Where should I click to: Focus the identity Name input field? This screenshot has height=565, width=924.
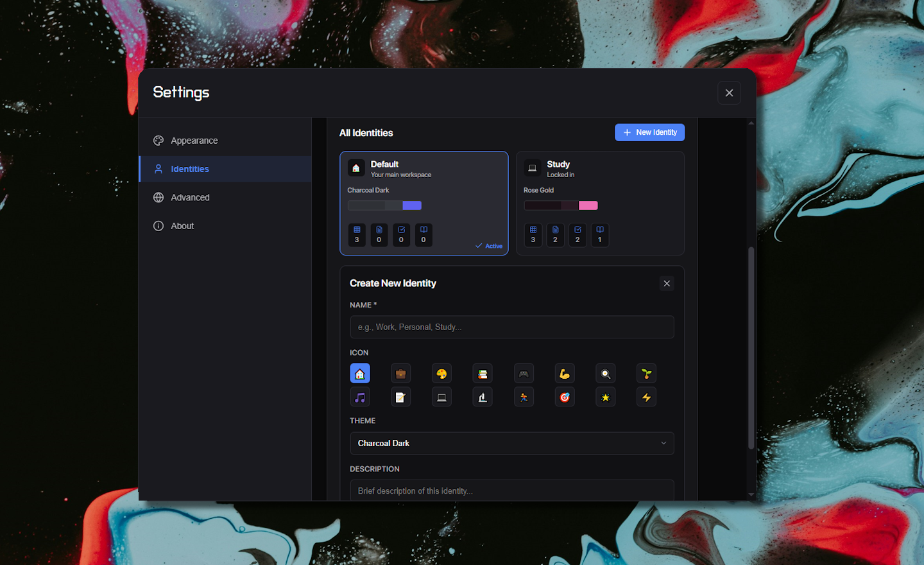[x=511, y=327]
